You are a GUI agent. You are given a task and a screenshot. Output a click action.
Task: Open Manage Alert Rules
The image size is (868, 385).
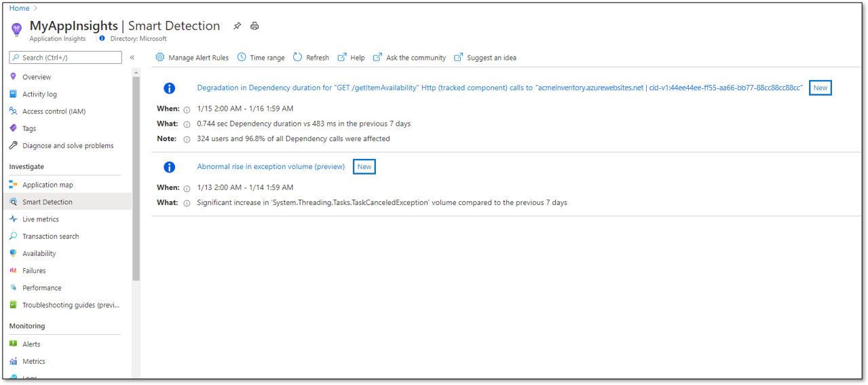tap(192, 58)
